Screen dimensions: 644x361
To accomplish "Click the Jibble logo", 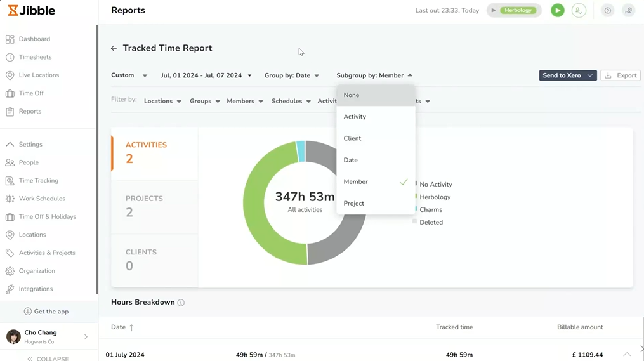I will (31, 10).
